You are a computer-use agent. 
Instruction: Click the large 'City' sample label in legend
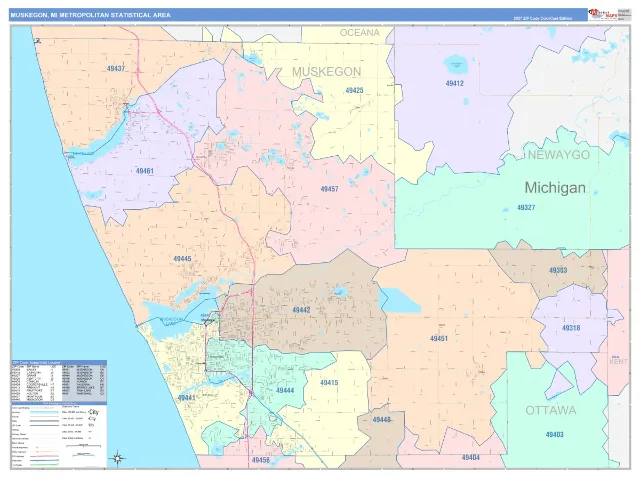(93, 412)
